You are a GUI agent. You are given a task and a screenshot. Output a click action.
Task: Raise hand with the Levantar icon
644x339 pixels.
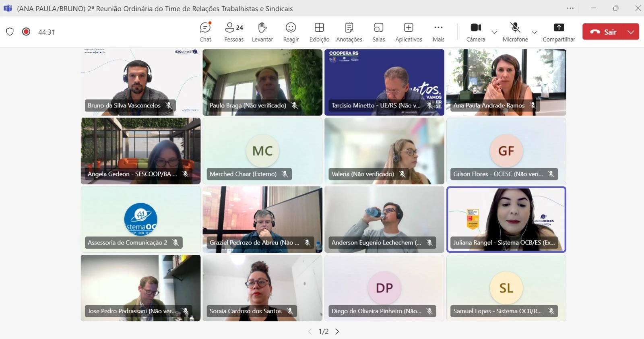click(x=262, y=32)
